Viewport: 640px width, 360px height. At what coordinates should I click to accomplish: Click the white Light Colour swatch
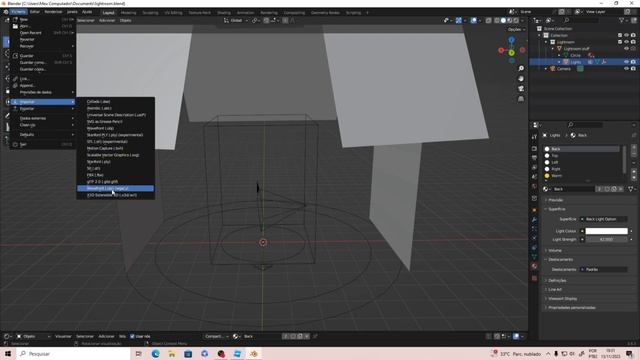click(x=607, y=231)
